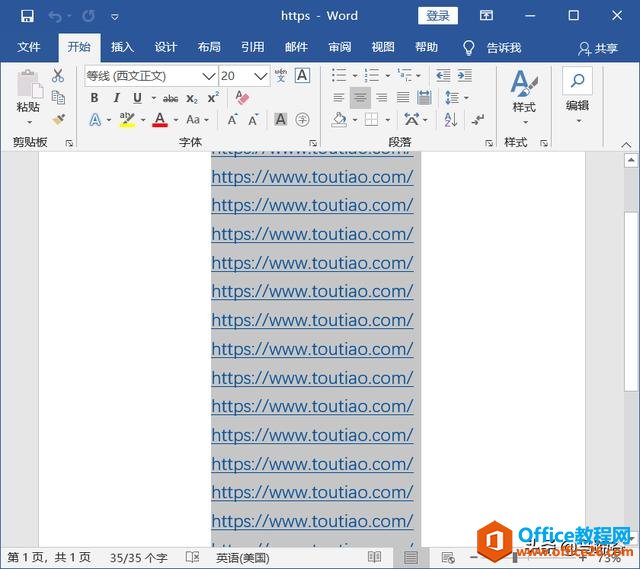Open highlight color dropdown arrow

pos(143,120)
